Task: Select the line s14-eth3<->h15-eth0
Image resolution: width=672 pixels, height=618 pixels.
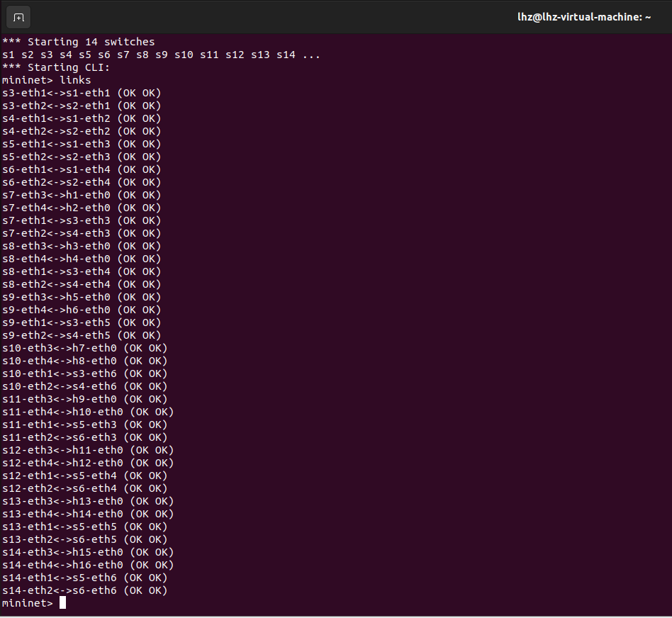Action: (88, 552)
